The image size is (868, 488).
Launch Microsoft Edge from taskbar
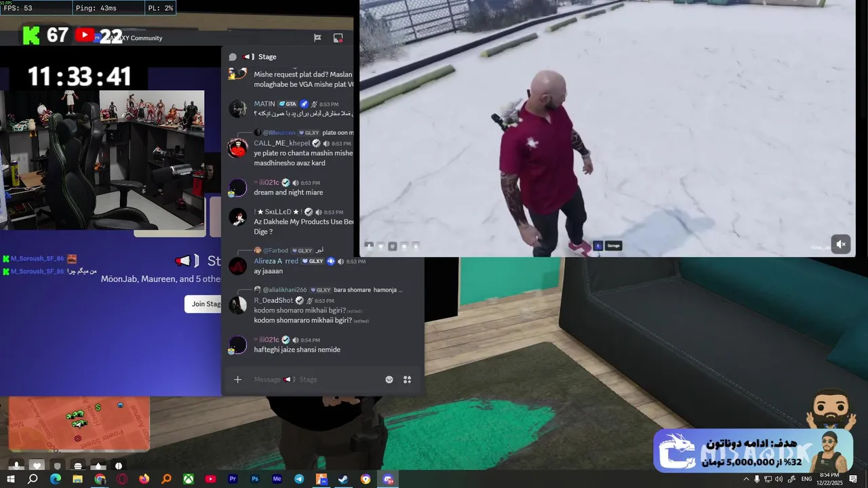55,479
